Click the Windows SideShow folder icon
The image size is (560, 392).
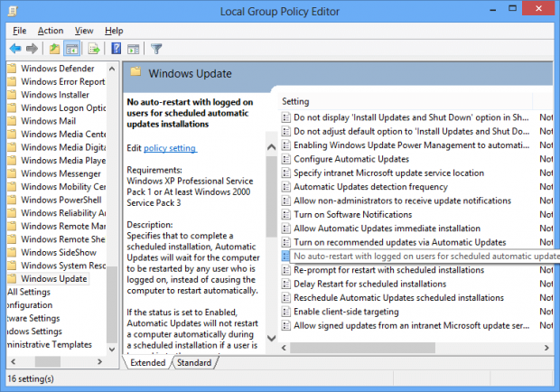[12, 252]
